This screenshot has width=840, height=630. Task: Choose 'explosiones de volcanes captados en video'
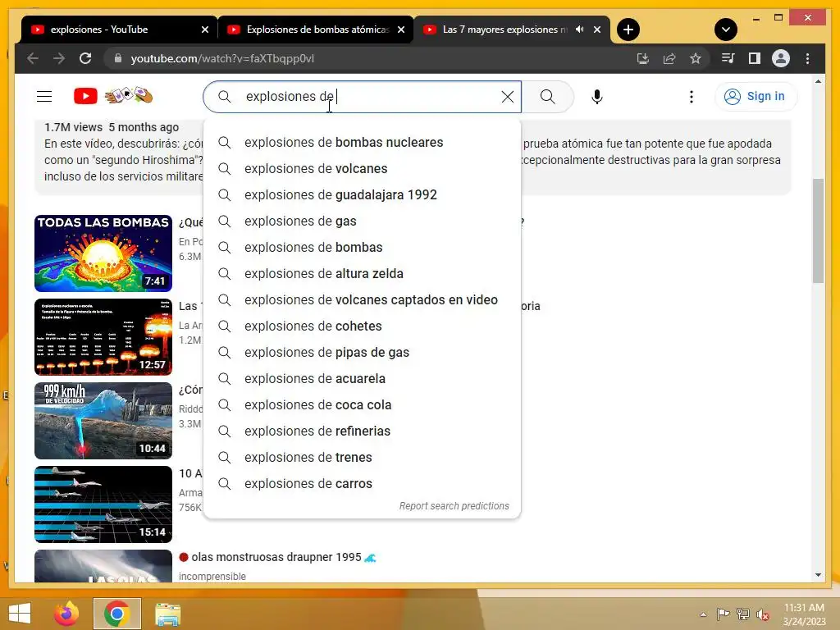[362, 300]
